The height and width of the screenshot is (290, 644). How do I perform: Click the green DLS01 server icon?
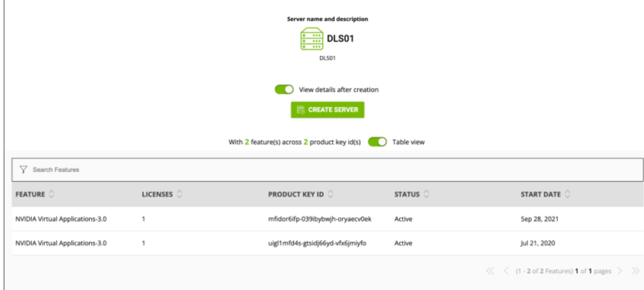click(x=312, y=39)
